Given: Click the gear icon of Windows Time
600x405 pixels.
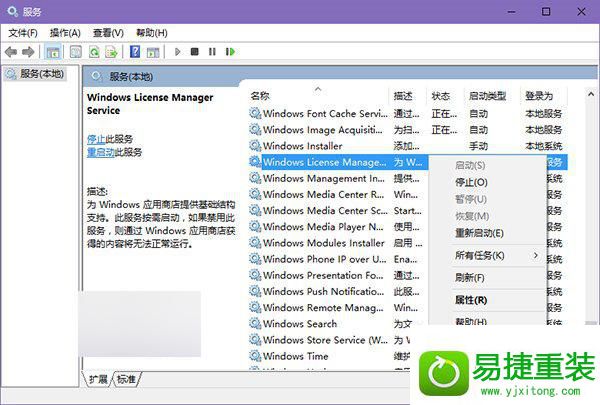Looking at the screenshot, I should 255,356.
